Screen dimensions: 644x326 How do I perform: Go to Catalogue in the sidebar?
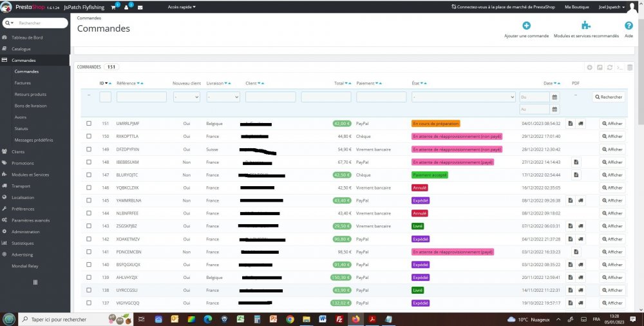tap(21, 49)
